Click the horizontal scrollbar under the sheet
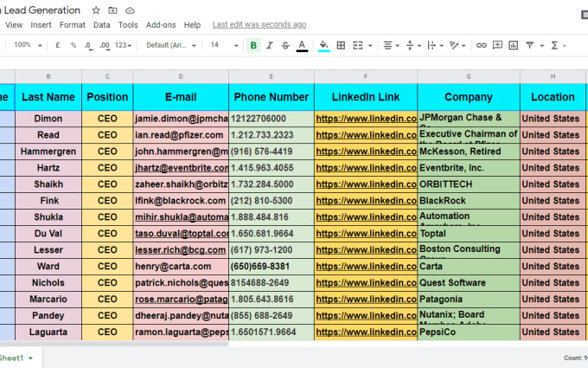 tap(114, 344)
